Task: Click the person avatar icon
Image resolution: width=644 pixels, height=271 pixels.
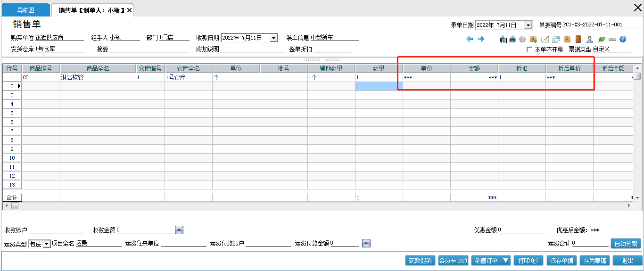Action: click(x=590, y=40)
